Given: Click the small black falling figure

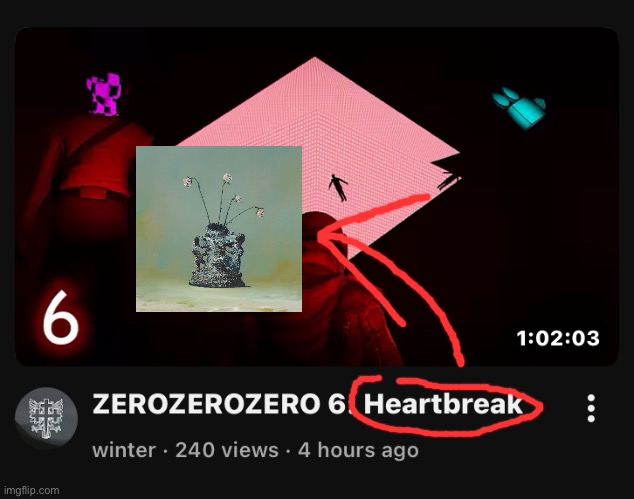Looking at the screenshot, I should pyautogui.click(x=338, y=188).
